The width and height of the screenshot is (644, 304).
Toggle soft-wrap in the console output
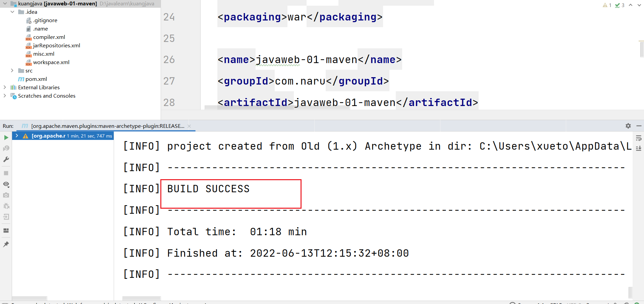coord(639,138)
